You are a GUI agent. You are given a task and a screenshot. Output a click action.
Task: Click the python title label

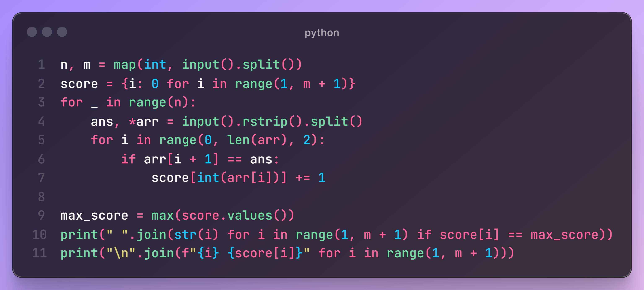pyautogui.click(x=322, y=33)
